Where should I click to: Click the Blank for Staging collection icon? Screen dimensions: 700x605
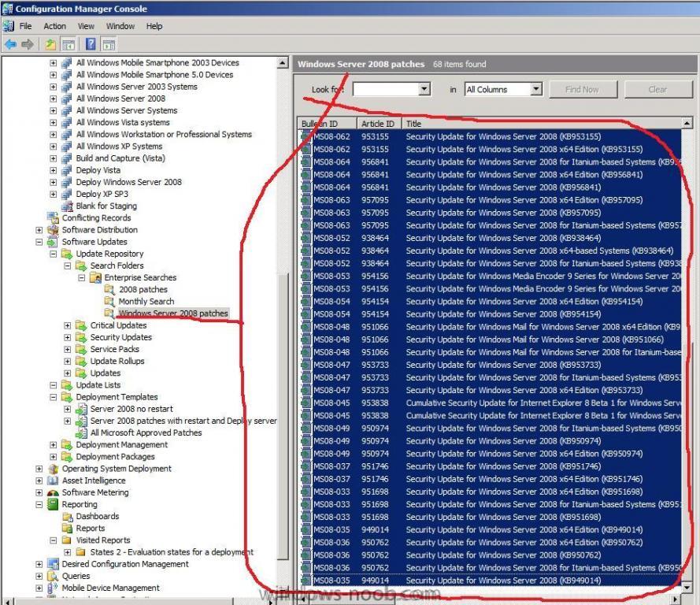(x=67, y=206)
